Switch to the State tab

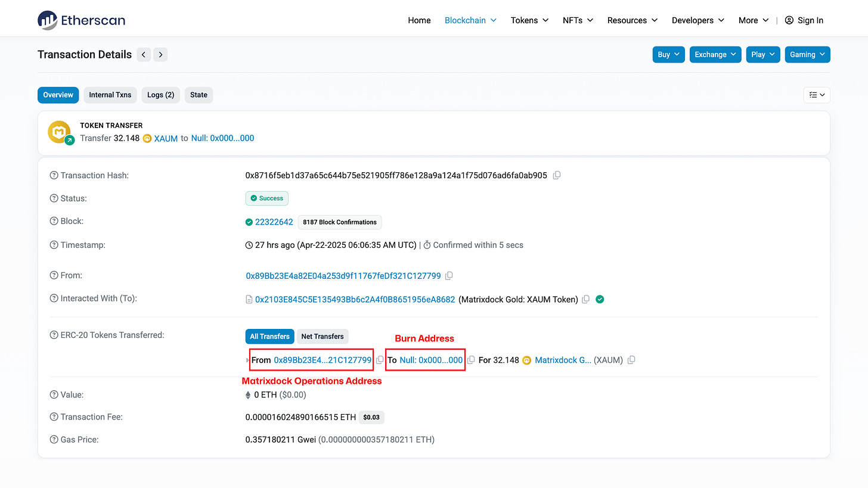[x=199, y=95]
